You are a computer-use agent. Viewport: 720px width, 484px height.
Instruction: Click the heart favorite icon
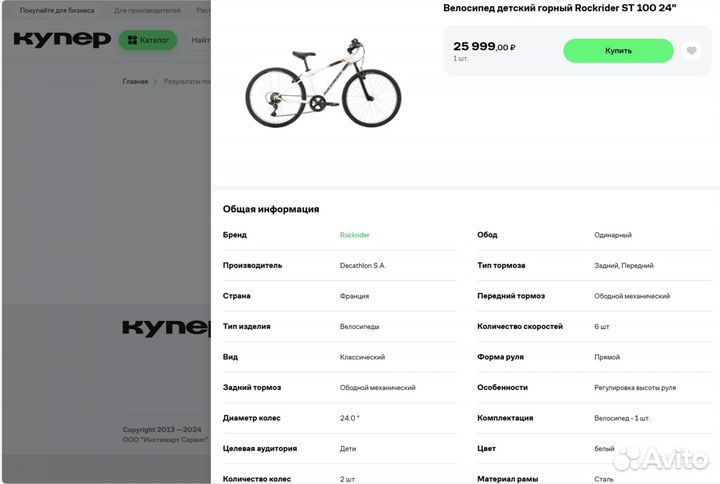[x=692, y=51]
